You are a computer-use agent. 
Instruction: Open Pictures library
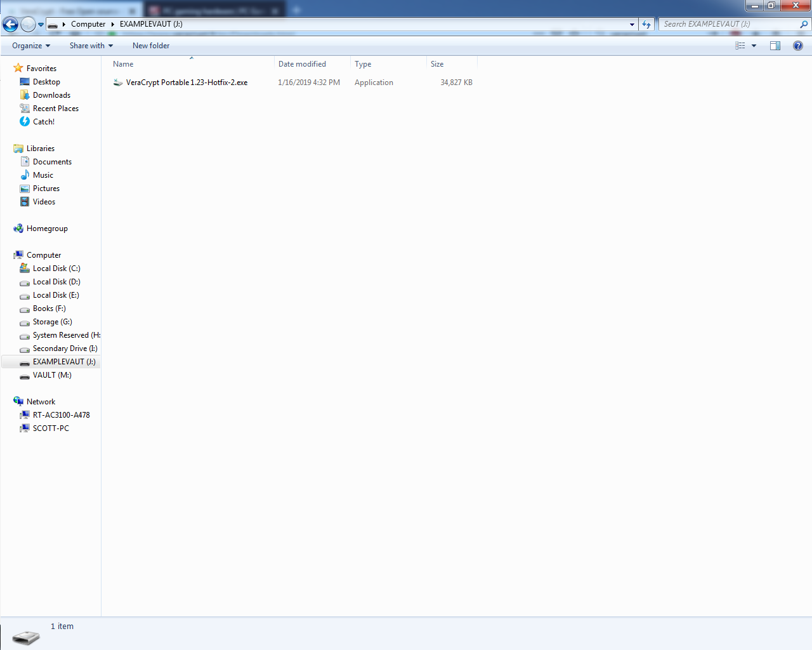pyautogui.click(x=46, y=189)
